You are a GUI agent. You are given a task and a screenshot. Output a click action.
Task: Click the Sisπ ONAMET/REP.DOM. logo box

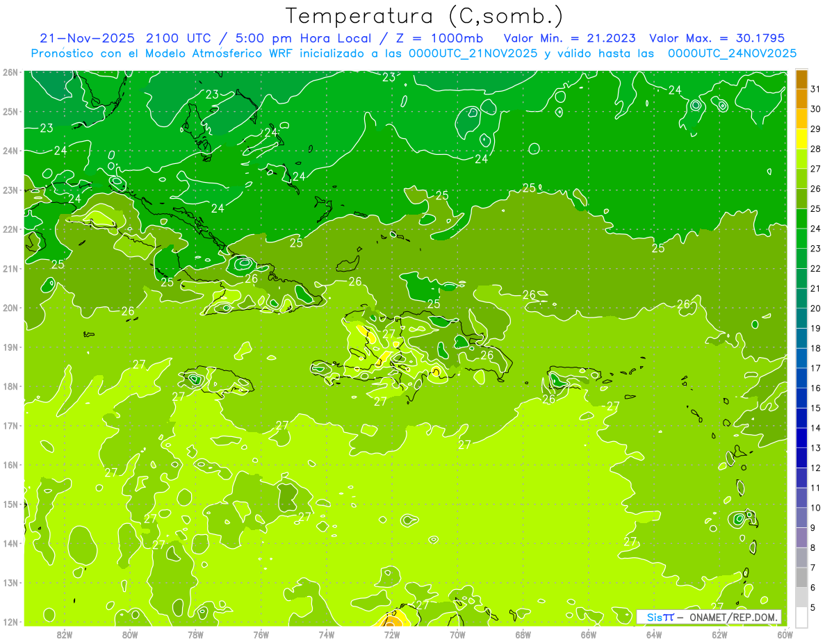709,617
